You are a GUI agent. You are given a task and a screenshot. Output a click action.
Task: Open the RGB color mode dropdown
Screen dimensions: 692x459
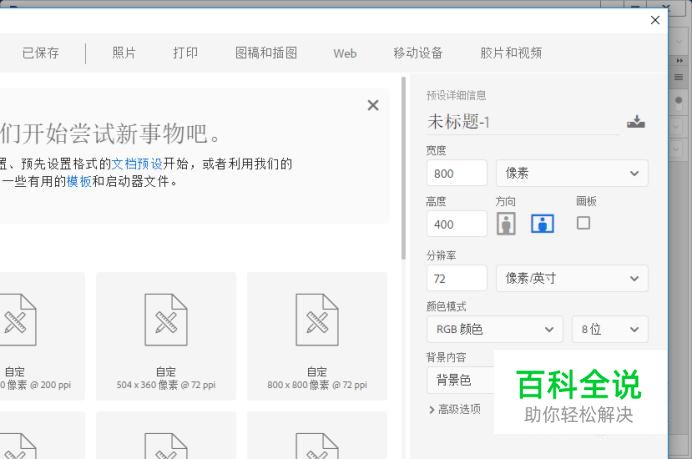click(x=495, y=329)
